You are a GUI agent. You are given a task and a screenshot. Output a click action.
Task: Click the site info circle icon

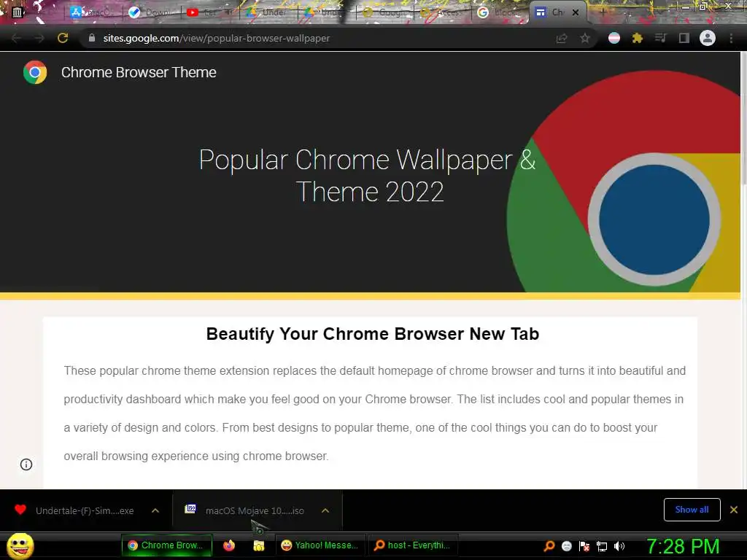coord(26,464)
